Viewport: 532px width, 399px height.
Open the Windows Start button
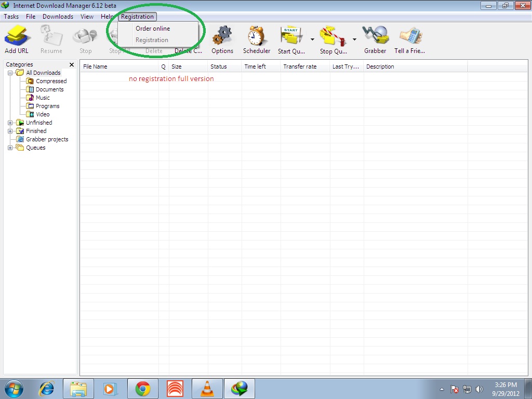[x=14, y=389]
